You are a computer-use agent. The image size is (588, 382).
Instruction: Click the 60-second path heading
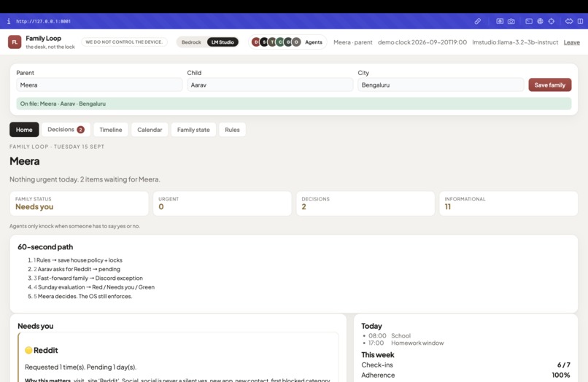pyautogui.click(x=45, y=247)
